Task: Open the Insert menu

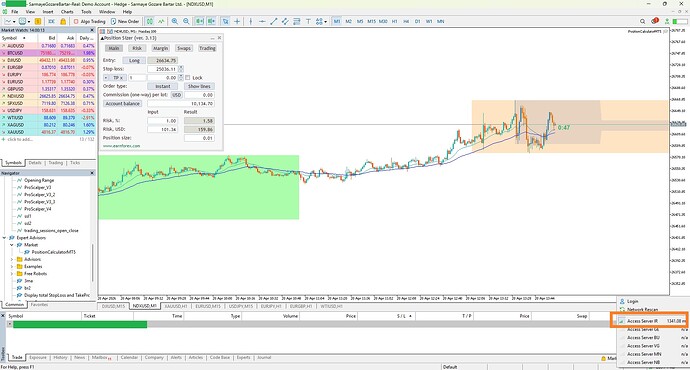Action: [x=48, y=12]
